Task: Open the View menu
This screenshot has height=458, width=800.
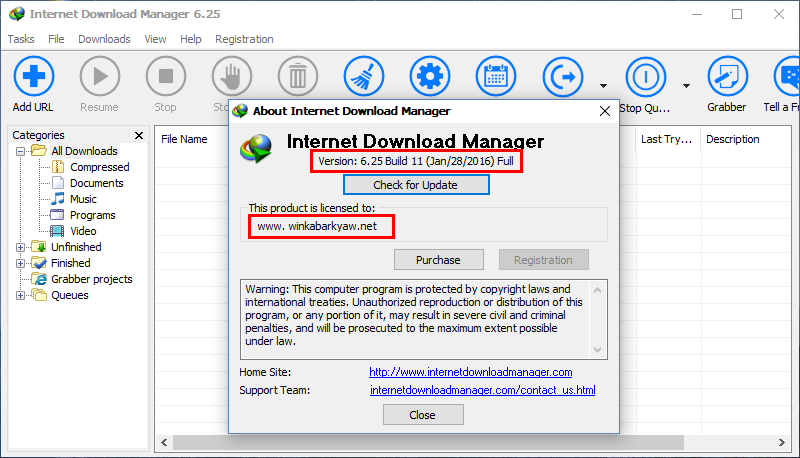Action: [155, 39]
